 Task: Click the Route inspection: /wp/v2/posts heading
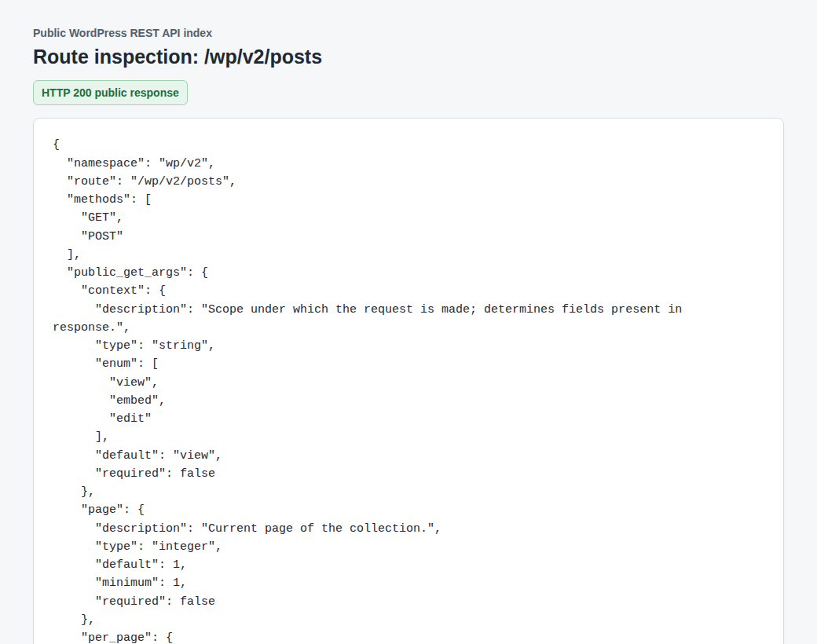[x=178, y=57]
